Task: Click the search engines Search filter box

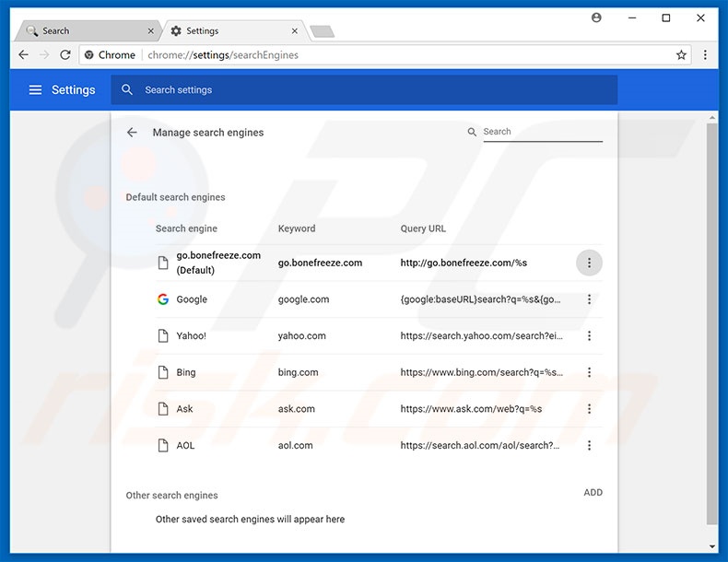Action: [541, 132]
